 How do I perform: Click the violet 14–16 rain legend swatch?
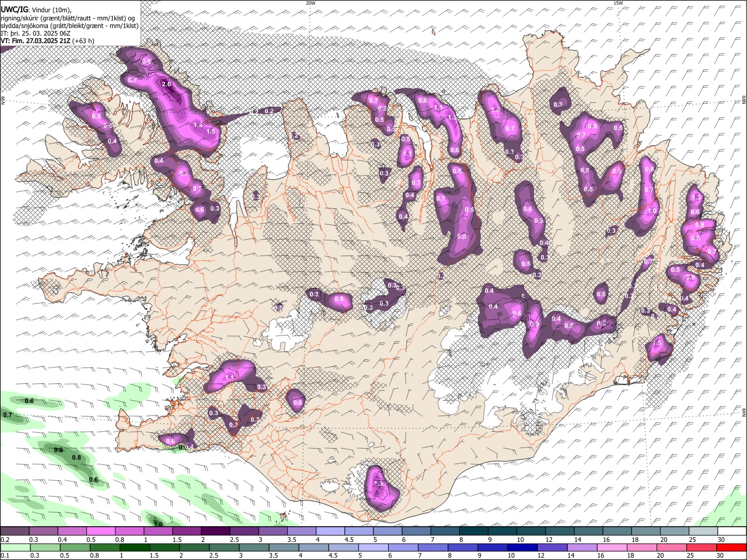click(583, 547)
